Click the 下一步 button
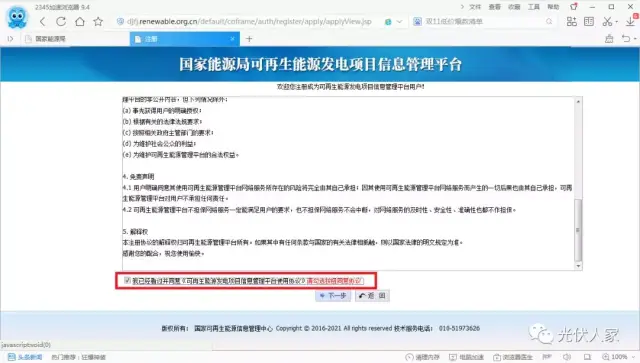Viewport: 640px width, 363px height. click(x=333, y=296)
